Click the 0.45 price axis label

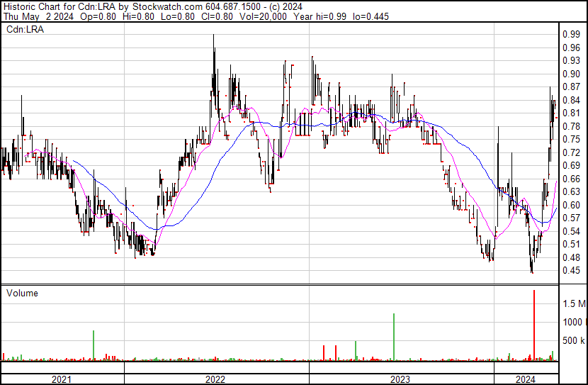(571, 270)
